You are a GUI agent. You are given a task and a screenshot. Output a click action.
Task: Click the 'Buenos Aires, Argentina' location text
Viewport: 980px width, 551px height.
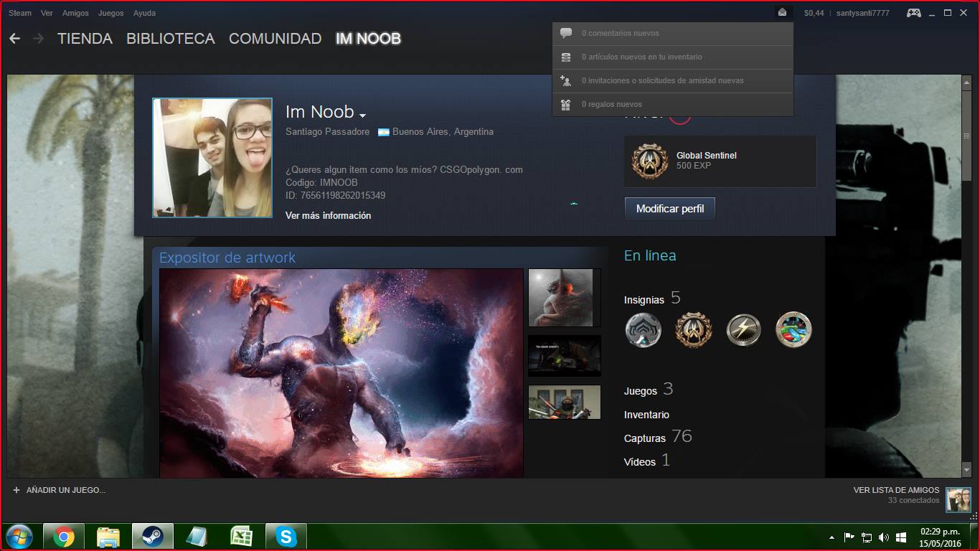[443, 132]
